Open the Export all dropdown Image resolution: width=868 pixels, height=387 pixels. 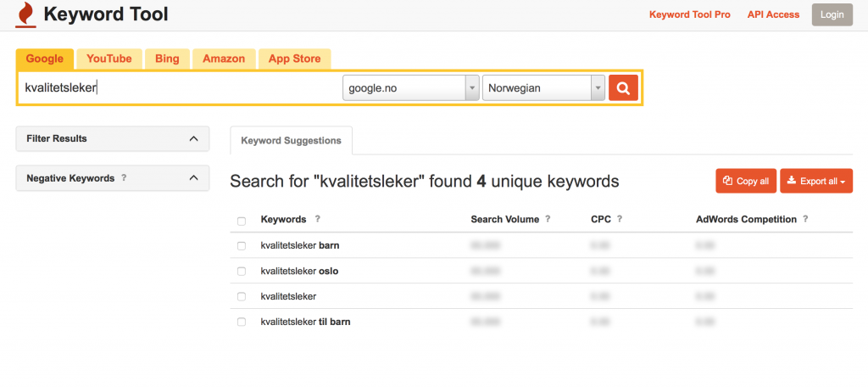[x=816, y=182]
